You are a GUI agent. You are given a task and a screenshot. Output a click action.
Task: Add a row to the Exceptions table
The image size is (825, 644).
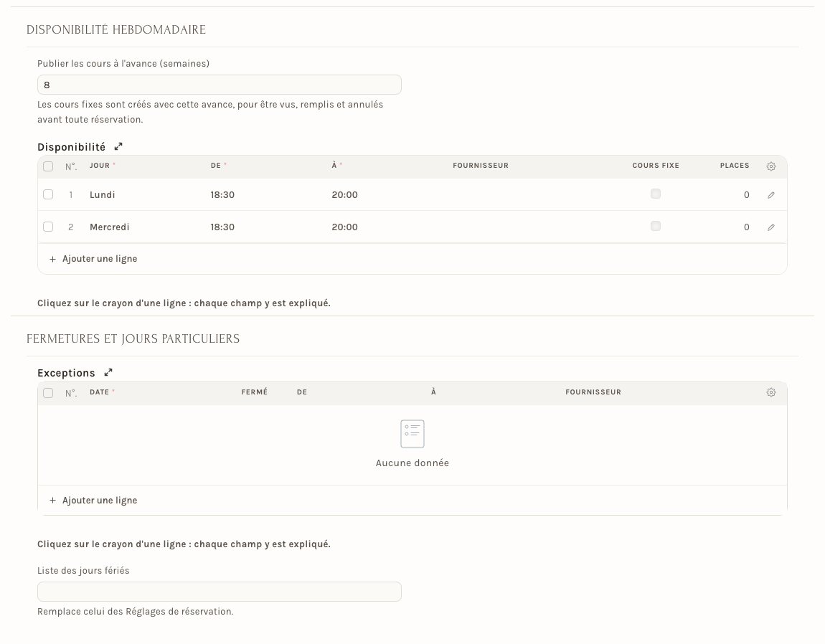[x=93, y=501]
